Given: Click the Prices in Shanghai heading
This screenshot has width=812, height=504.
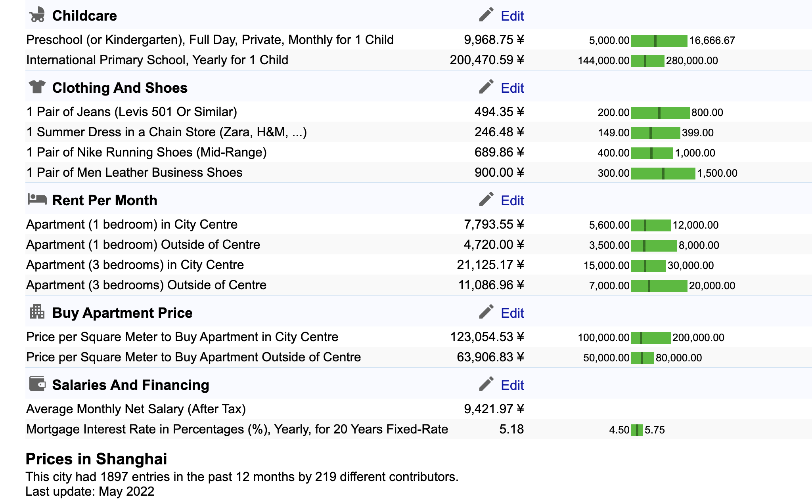Looking at the screenshot, I should [96, 459].
